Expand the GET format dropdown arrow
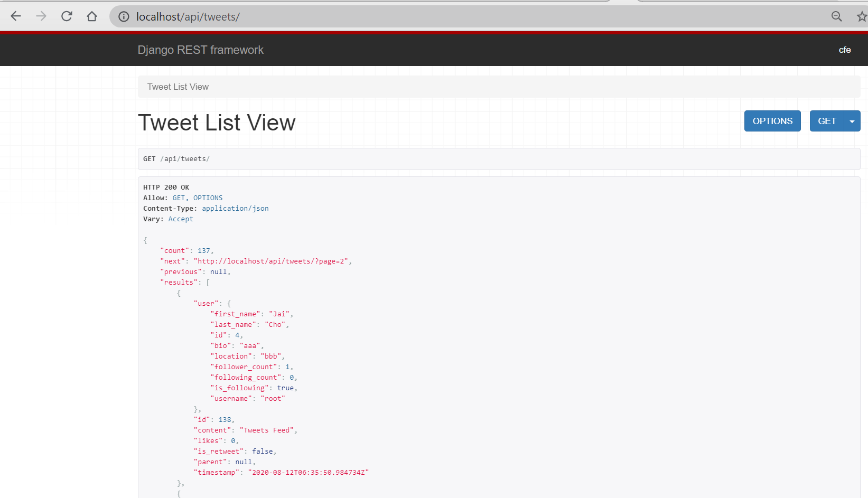Viewport: 868px width, 498px height. [x=852, y=121]
